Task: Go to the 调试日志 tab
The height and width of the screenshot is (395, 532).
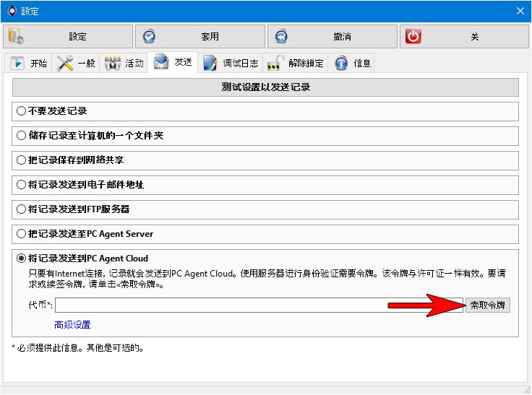Action: point(231,63)
